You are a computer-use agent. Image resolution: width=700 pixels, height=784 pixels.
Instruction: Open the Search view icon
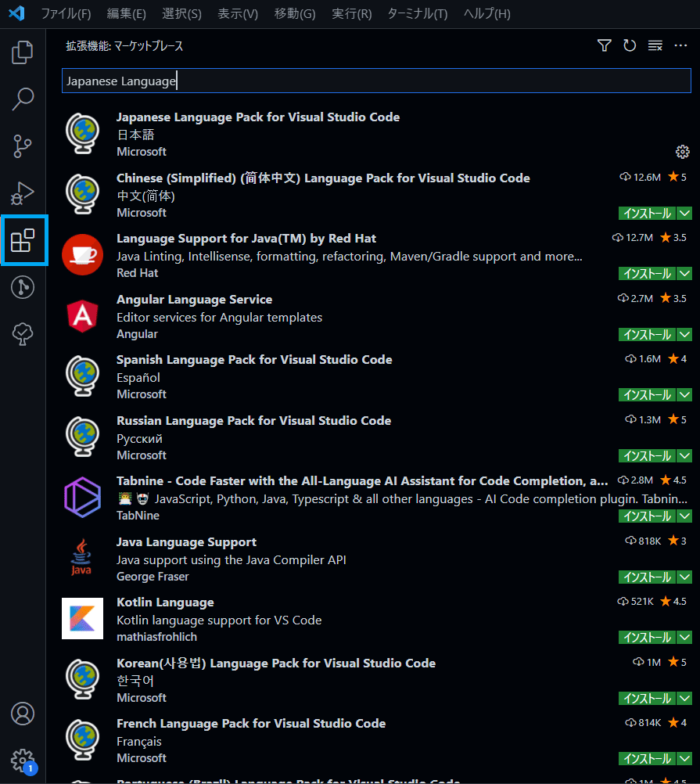[x=23, y=99]
